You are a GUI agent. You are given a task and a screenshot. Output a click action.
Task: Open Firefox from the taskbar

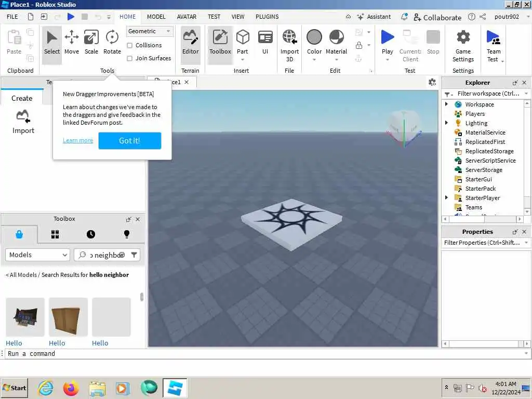click(71, 388)
